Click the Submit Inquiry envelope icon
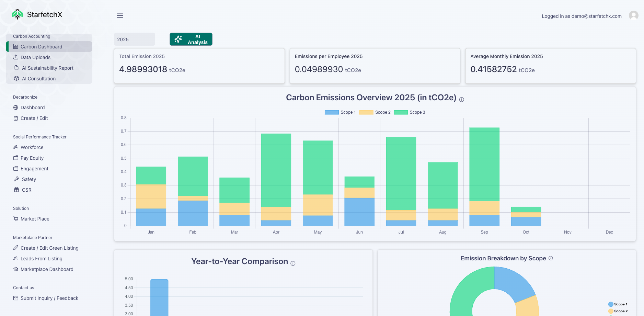 coord(15,298)
